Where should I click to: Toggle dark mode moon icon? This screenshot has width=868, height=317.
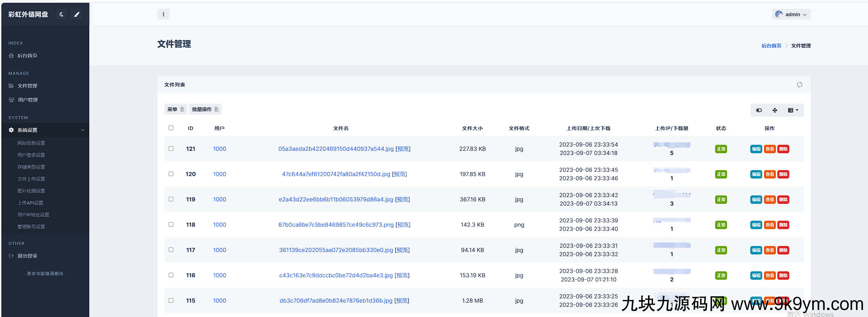click(61, 14)
